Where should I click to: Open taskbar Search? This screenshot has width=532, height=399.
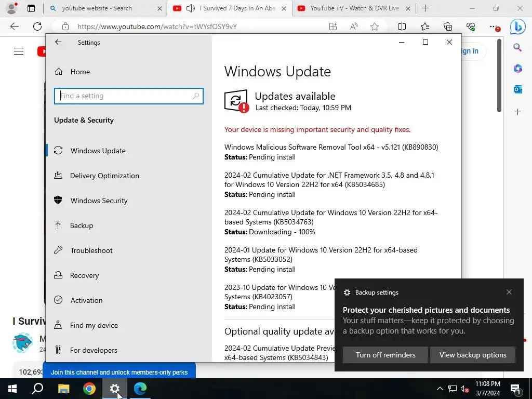(37, 389)
